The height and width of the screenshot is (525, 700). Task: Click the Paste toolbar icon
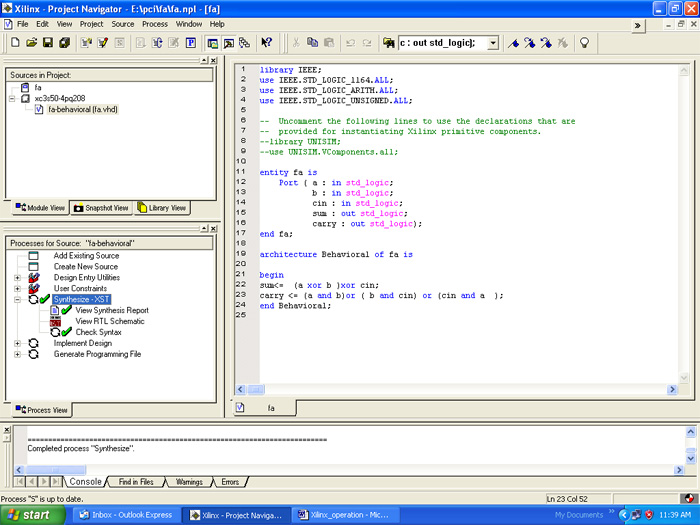329,43
